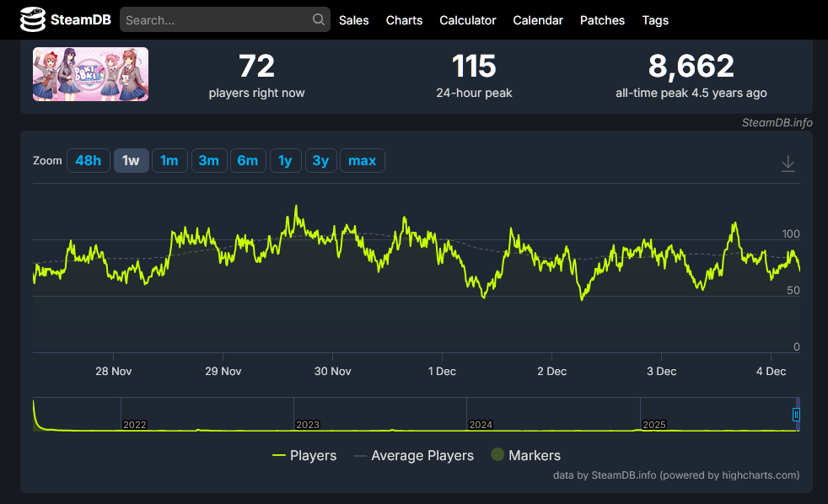This screenshot has height=504, width=828.
Task: Click the navigator range handle
Action: pyautogui.click(x=796, y=415)
